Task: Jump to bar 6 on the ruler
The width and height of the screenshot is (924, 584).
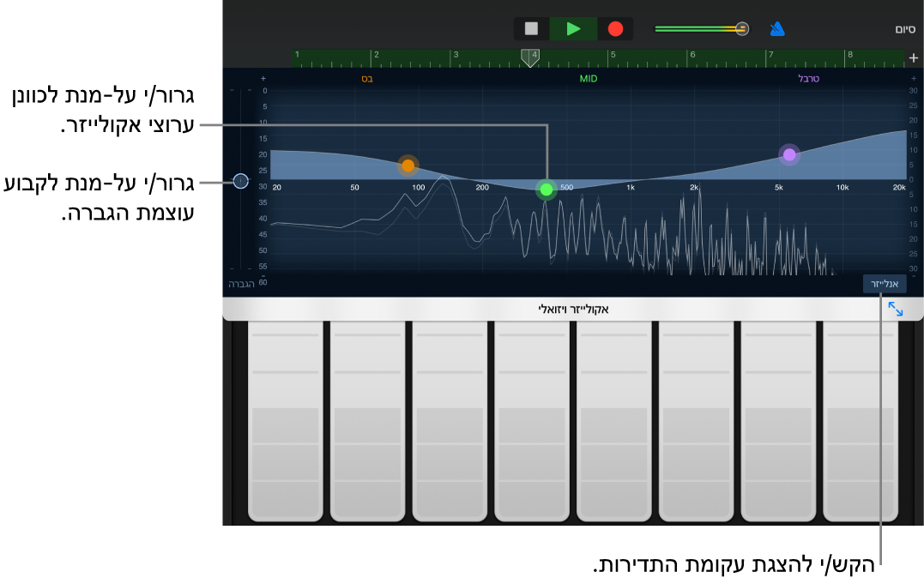Action: pos(692,54)
